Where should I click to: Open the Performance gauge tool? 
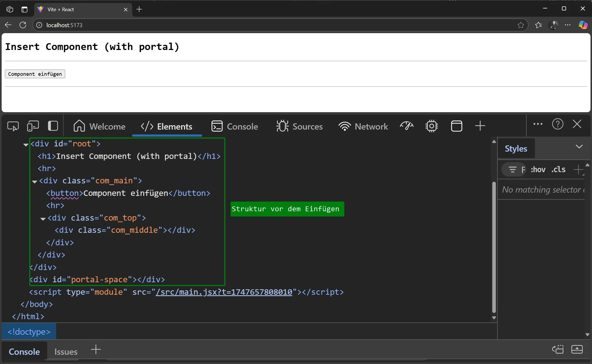coord(407,126)
